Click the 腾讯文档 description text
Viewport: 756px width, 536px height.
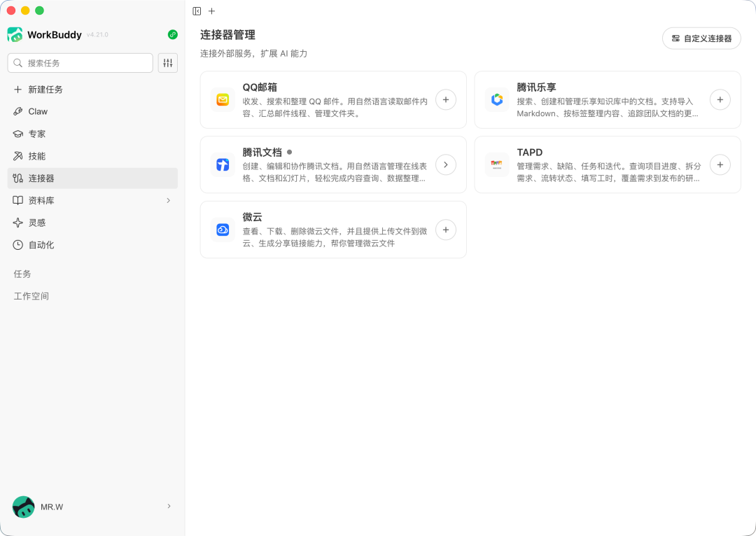point(335,172)
